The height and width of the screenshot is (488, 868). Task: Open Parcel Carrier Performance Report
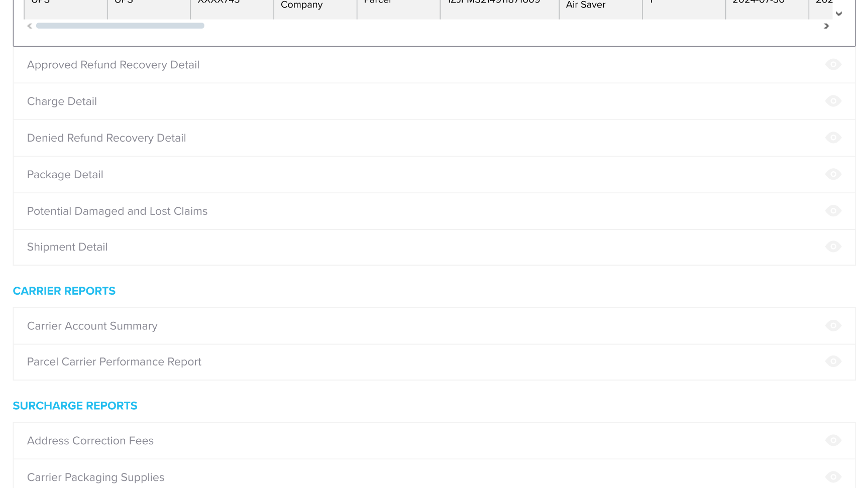pos(434,362)
